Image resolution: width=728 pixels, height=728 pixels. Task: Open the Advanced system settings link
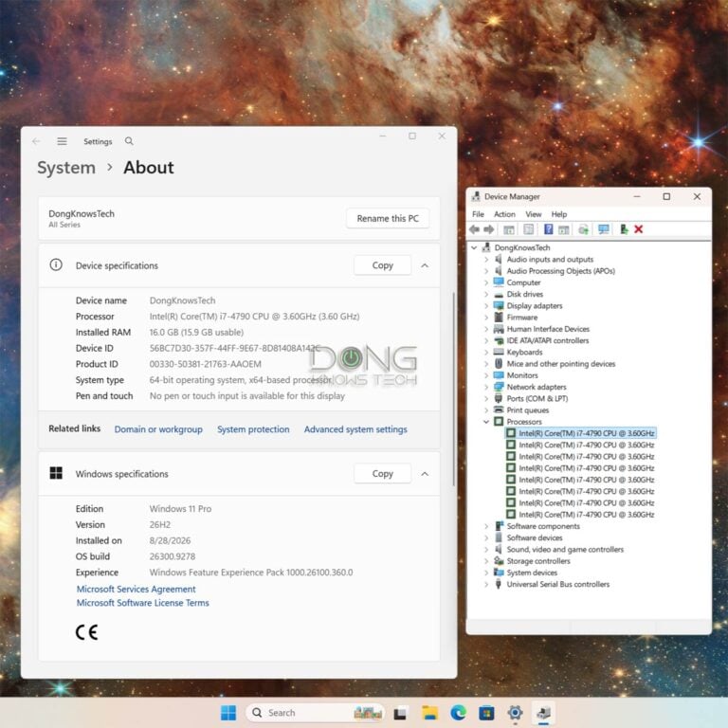pyautogui.click(x=355, y=429)
